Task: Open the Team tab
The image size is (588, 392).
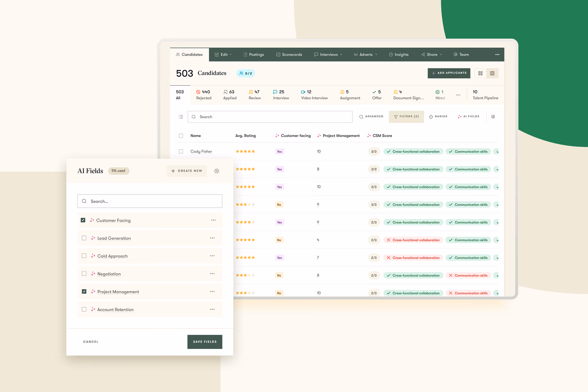Action: click(461, 55)
